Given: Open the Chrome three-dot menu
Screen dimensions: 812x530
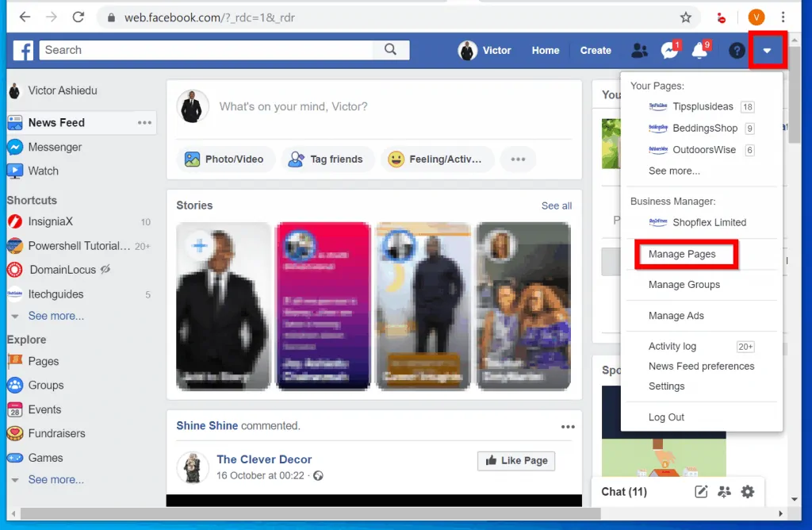Looking at the screenshot, I should point(783,17).
